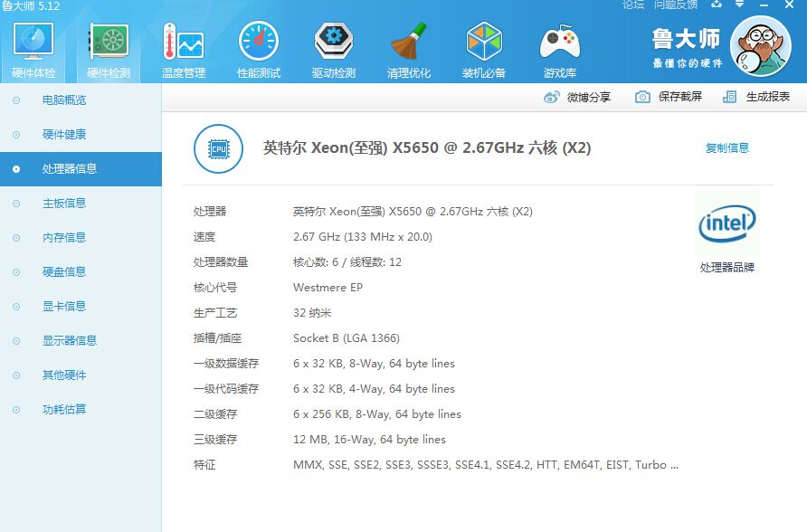Click the 处理器品牌 caption
The width and height of the screenshot is (807, 532).
(726, 268)
